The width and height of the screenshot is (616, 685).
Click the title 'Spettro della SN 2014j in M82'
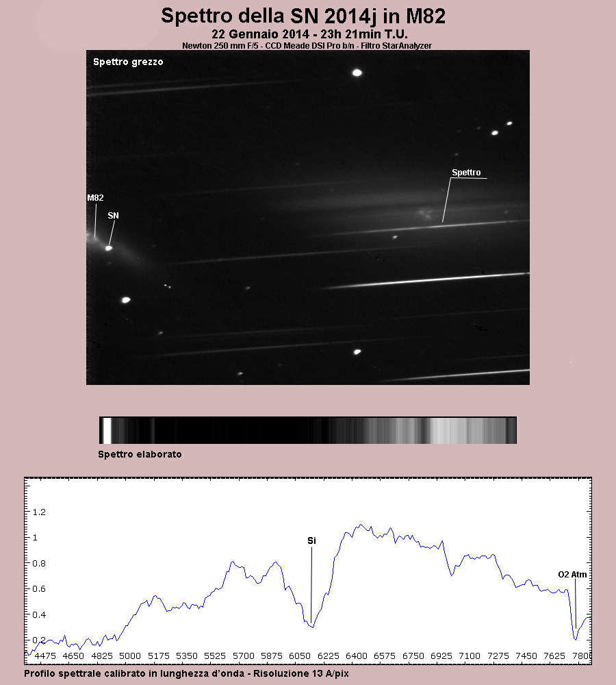[303, 16]
